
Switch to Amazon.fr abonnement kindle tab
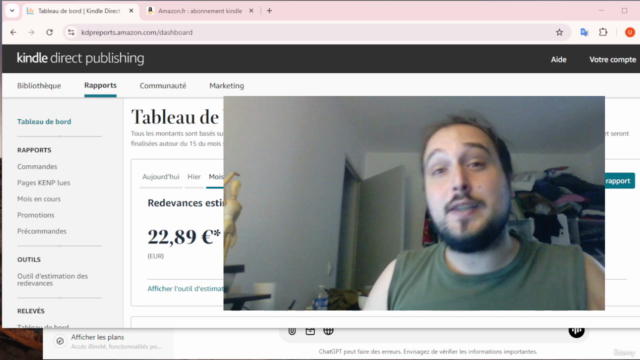pyautogui.click(x=200, y=11)
